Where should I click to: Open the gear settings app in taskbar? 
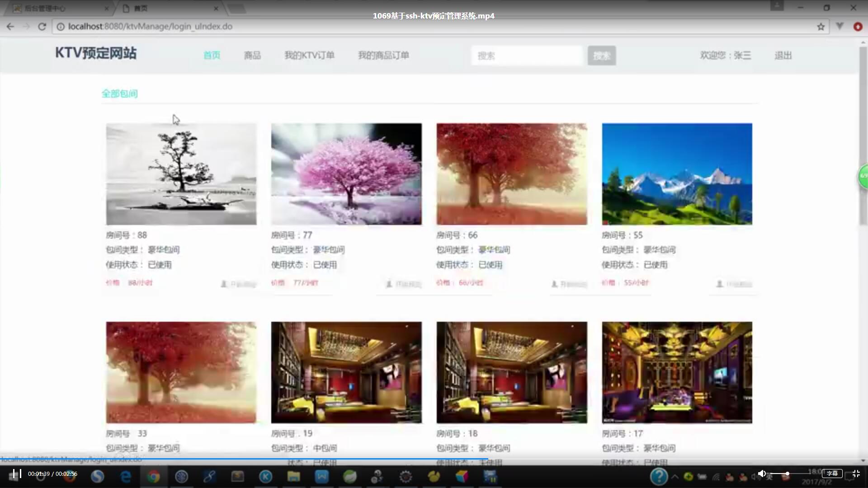pos(406,476)
